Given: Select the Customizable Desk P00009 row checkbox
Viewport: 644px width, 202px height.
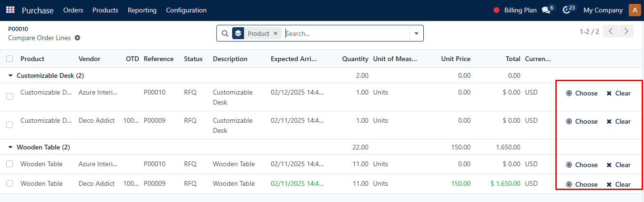Looking at the screenshot, I should click(10, 125).
